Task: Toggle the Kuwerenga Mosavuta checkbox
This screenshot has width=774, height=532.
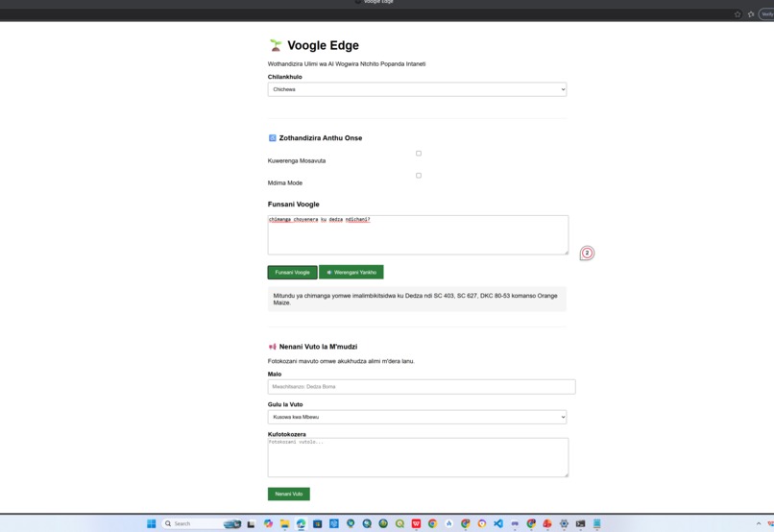Action: pos(419,154)
